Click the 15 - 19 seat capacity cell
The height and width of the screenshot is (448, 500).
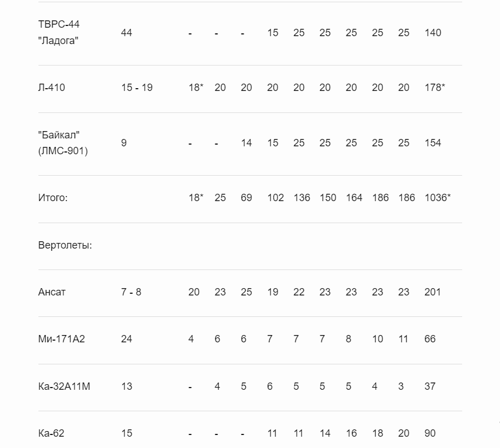click(137, 88)
